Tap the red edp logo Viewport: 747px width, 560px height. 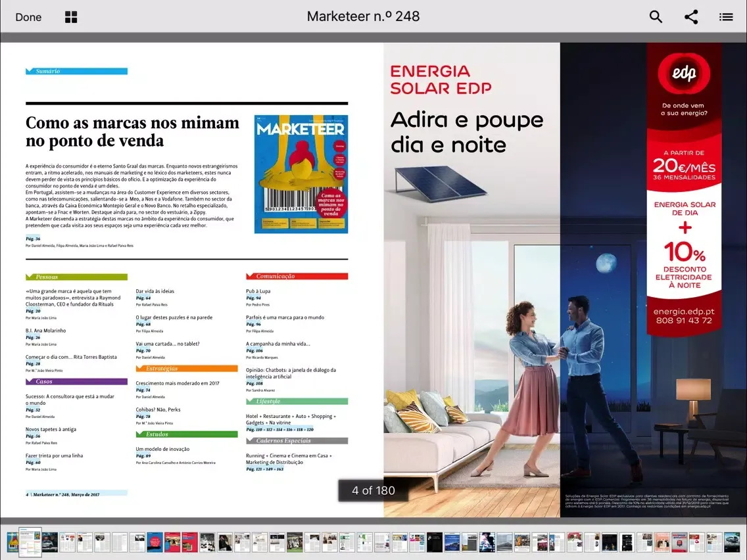tap(684, 74)
